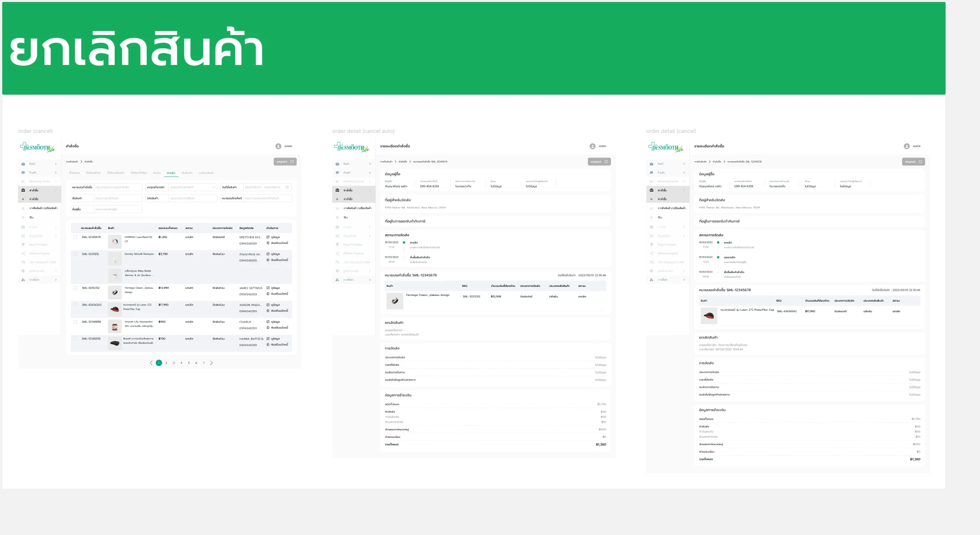Tick the checkbox for order SML-12345678
The width and height of the screenshot is (980, 535).
75,237
